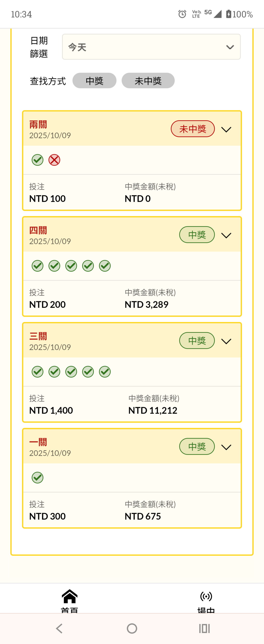The image size is (264, 644).
Task: Expand the 一關 bet details chevron
Action: (x=226, y=447)
